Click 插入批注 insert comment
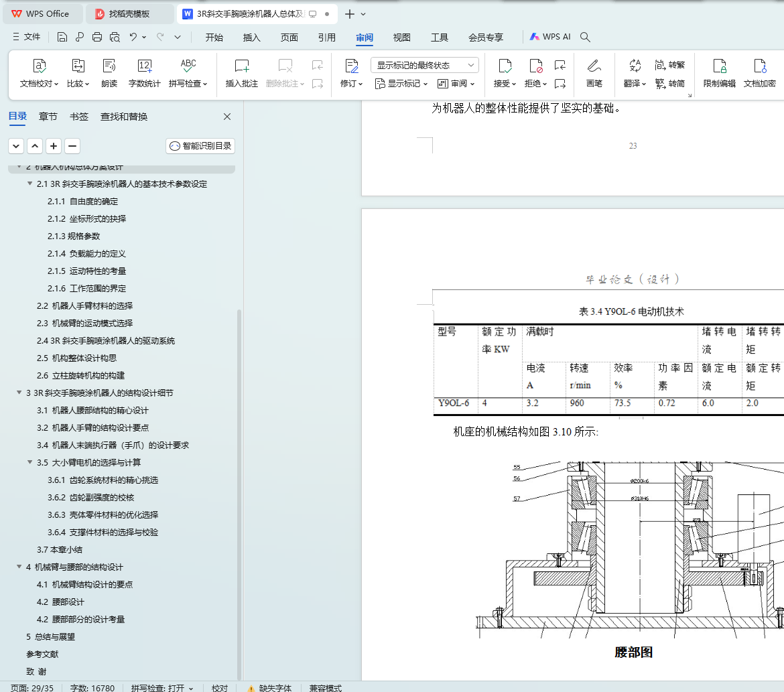 [241, 73]
